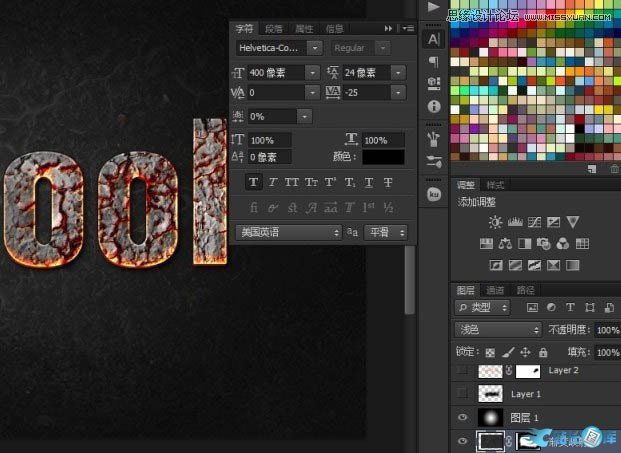Enable underline text style button

click(x=368, y=182)
